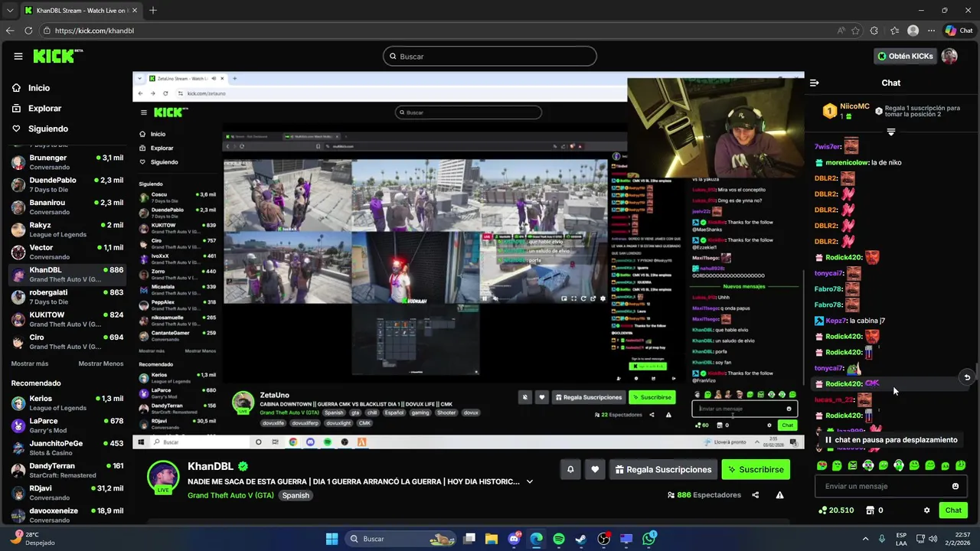This screenshot has width=980, height=551.
Task: Open DandyTerran recommended channel
Action: pyautogui.click(x=67, y=470)
